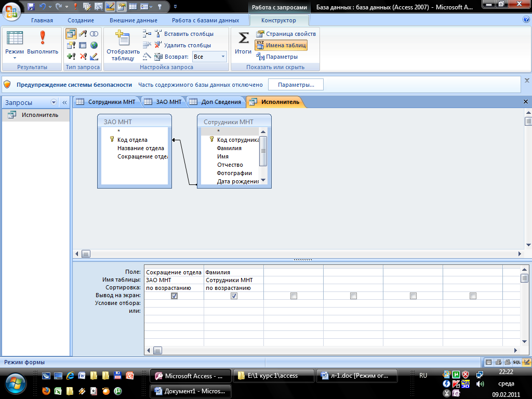
Task: Open the Режим view dropdown arrow
Action: coord(15,58)
